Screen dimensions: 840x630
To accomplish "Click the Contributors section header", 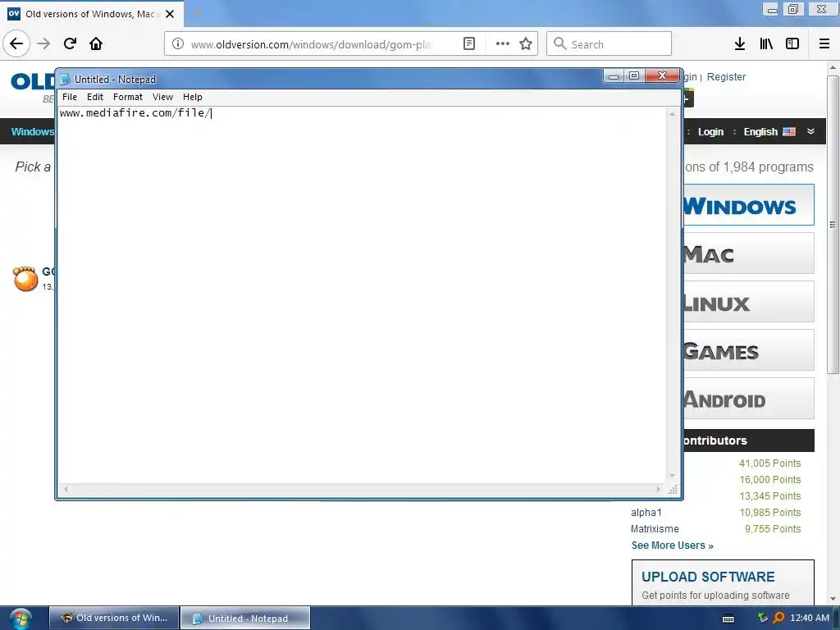I will tap(749, 441).
